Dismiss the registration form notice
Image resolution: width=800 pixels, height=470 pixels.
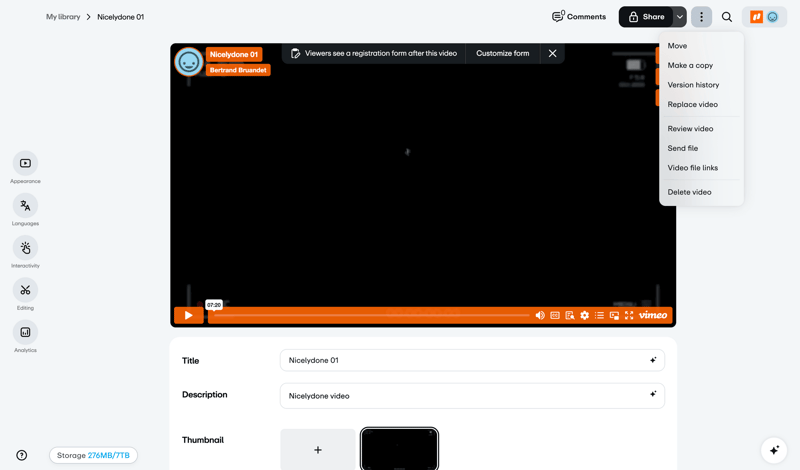point(552,53)
